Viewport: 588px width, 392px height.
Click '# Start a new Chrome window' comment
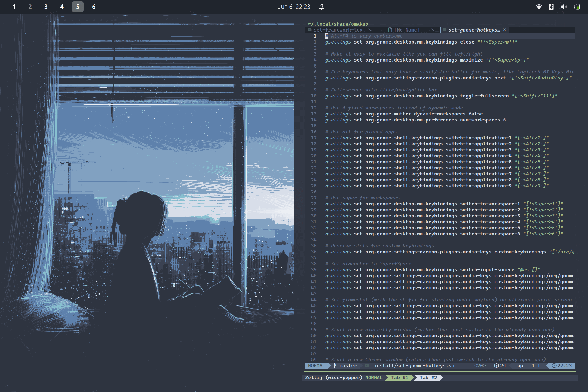pos(436,360)
